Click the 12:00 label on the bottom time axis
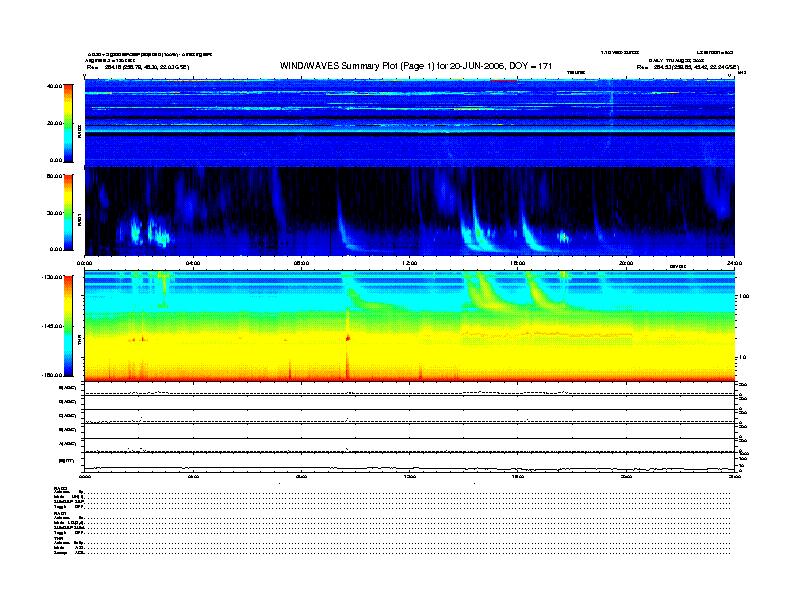 tap(410, 476)
